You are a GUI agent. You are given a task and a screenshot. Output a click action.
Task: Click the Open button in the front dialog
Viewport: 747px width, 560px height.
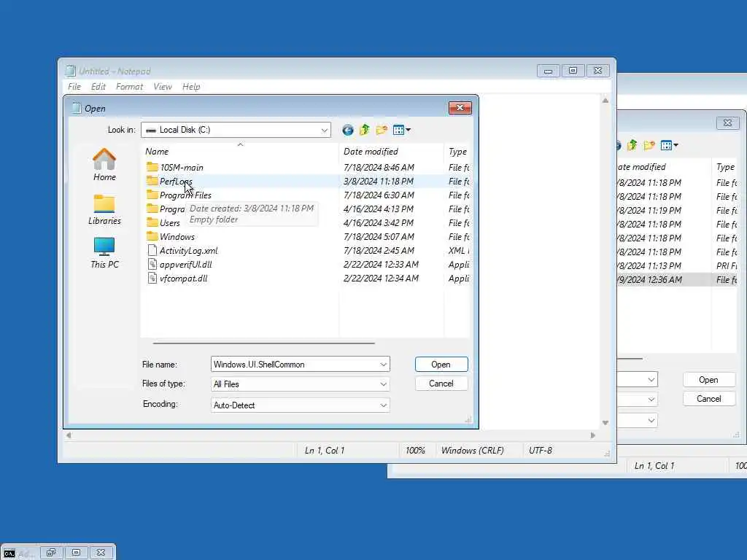coord(441,365)
